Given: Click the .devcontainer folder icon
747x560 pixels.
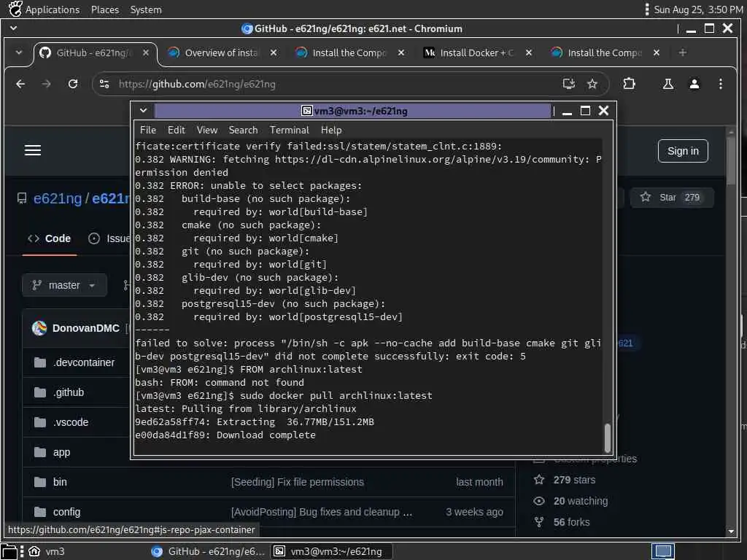Looking at the screenshot, I should [x=40, y=363].
